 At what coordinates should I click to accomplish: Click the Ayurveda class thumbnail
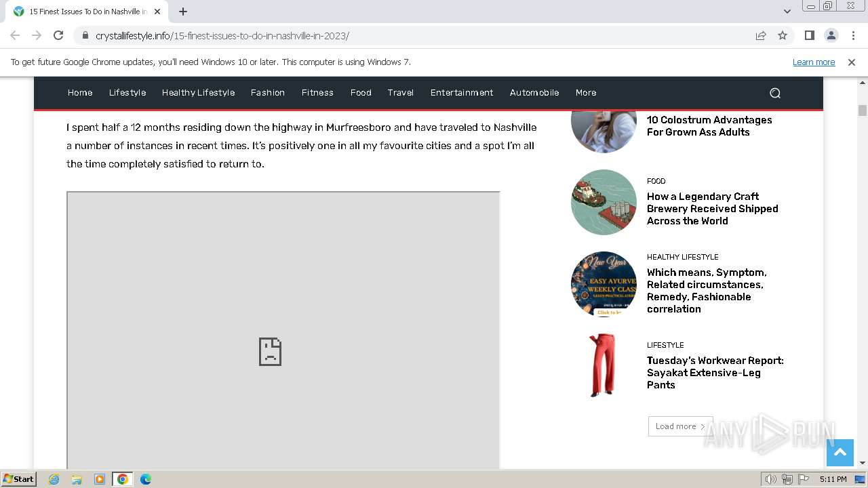604,285
